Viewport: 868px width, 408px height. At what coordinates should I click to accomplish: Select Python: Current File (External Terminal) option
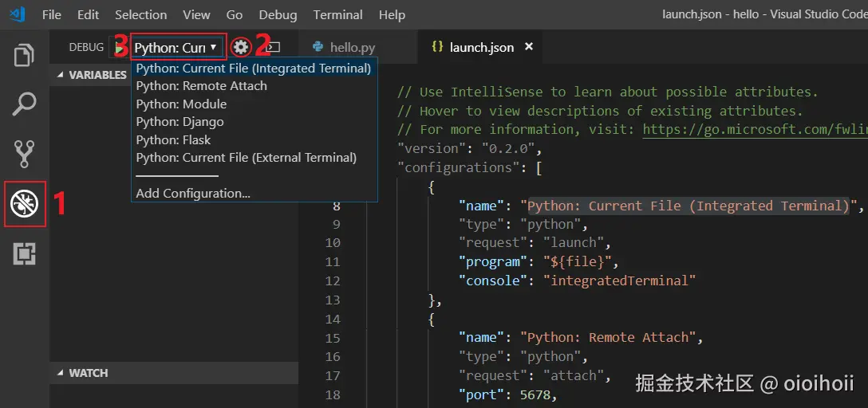point(254,158)
